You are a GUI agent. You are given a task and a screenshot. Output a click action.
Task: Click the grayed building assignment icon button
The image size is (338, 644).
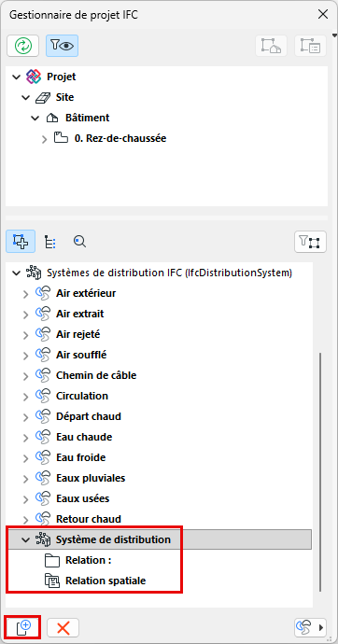click(272, 46)
